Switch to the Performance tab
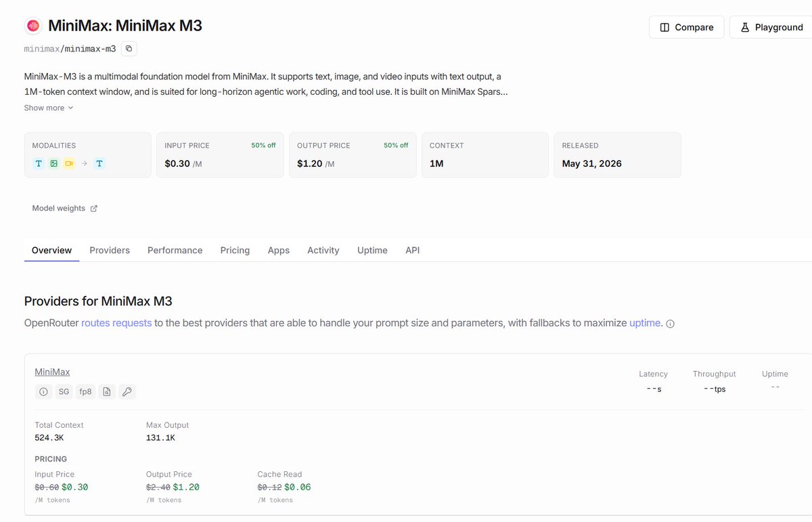This screenshot has width=812, height=522. pyautogui.click(x=175, y=250)
